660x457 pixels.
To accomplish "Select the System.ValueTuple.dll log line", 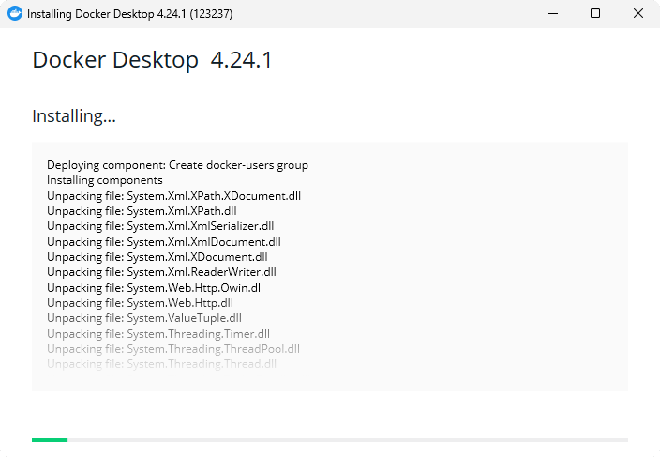I will 144,318.
